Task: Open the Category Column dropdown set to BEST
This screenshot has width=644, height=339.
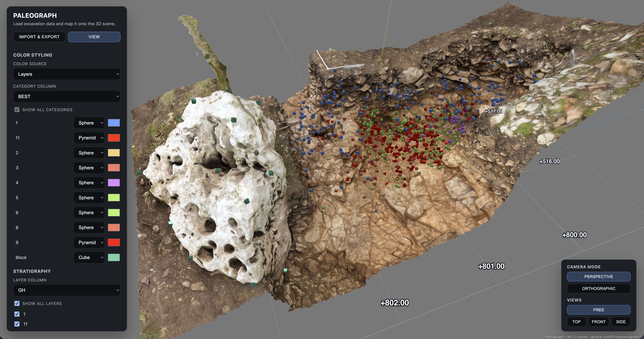Action: (67, 96)
